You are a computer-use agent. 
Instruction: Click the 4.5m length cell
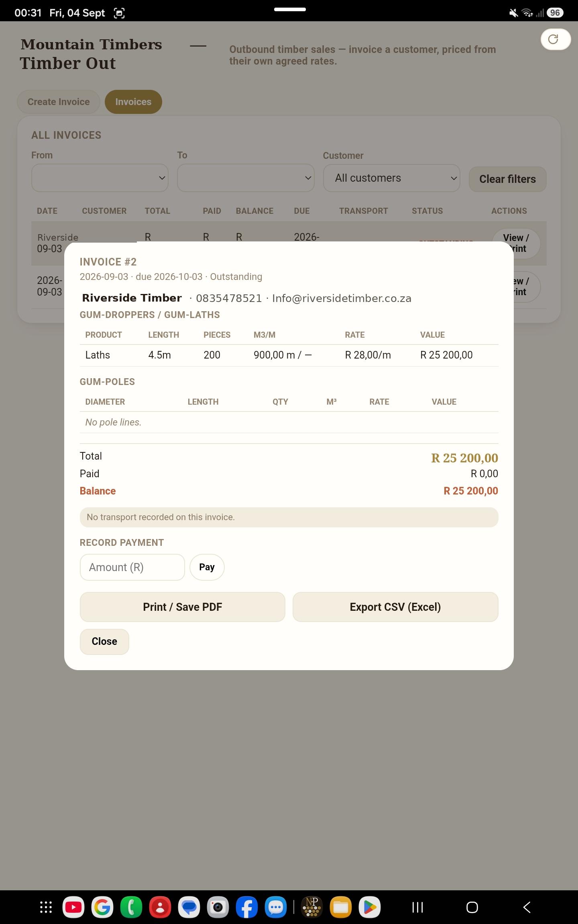coord(159,355)
